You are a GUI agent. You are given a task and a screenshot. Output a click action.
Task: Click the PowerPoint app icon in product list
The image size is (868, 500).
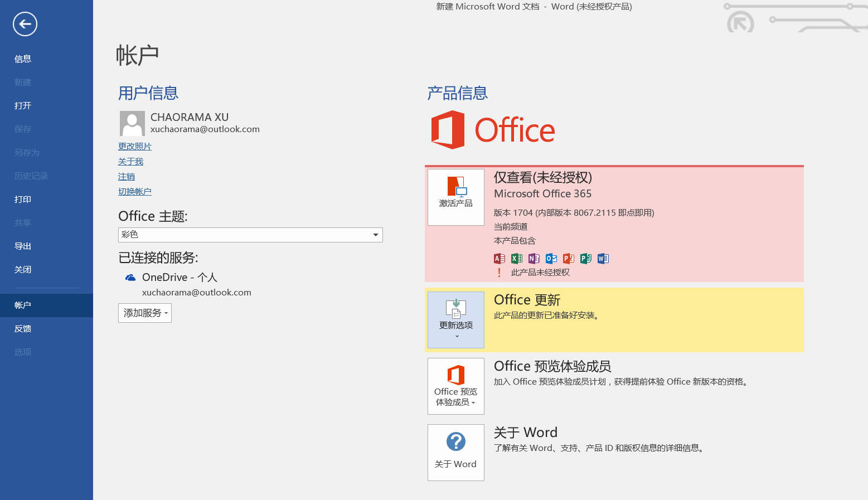point(569,259)
